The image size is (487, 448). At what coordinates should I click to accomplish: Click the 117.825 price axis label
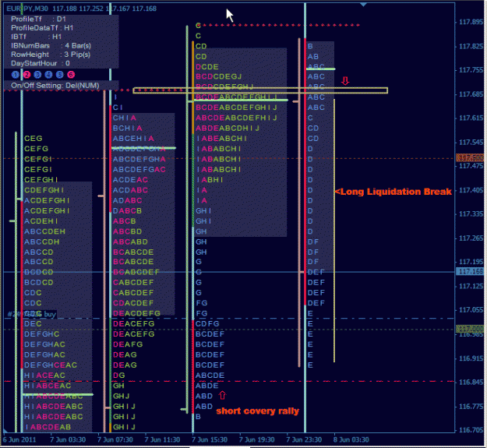point(471,46)
